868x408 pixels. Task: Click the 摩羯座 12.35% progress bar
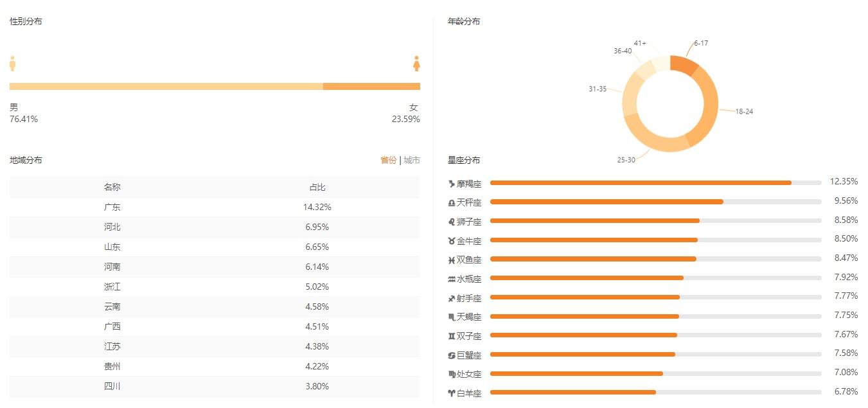click(655, 182)
